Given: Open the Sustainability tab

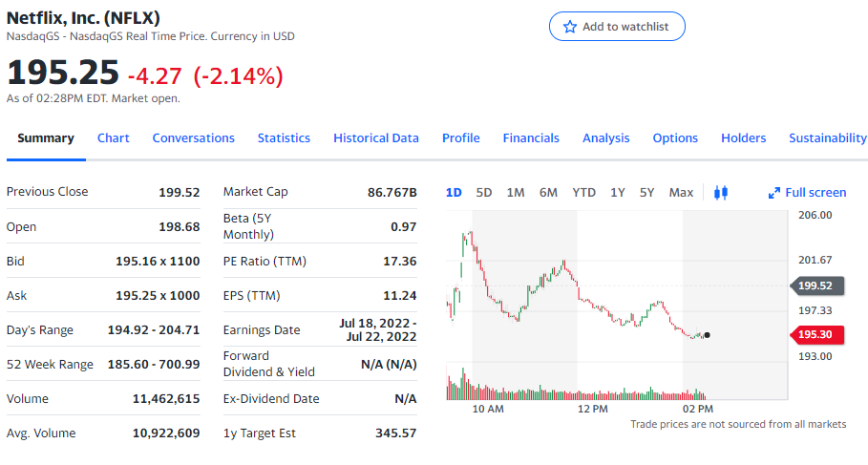Looking at the screenshot, I should (828, 137).
